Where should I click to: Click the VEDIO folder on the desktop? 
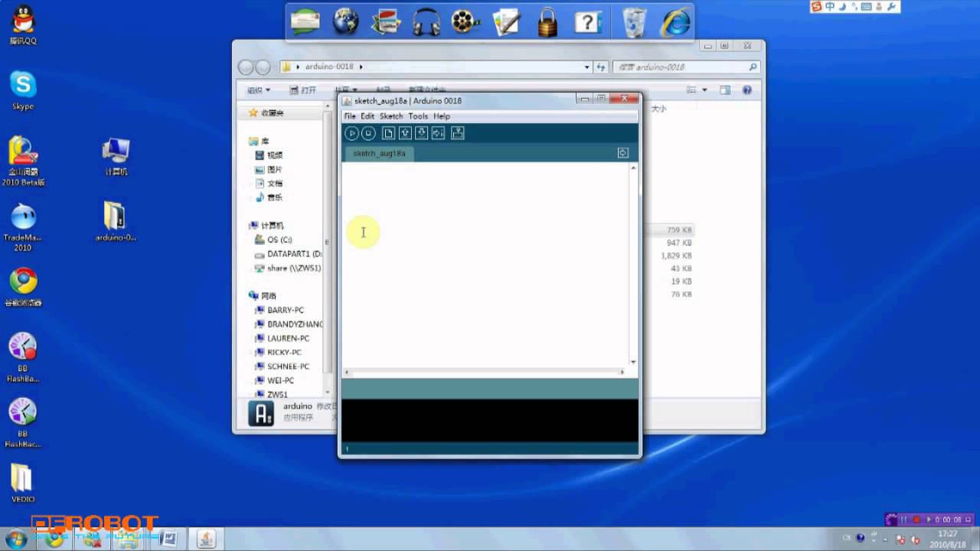click(23, 484)
